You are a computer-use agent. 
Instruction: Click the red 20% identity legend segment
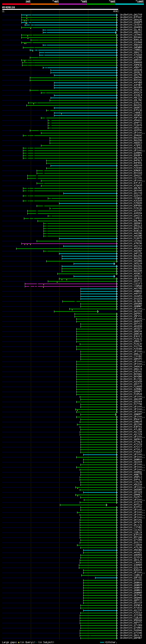16,4
